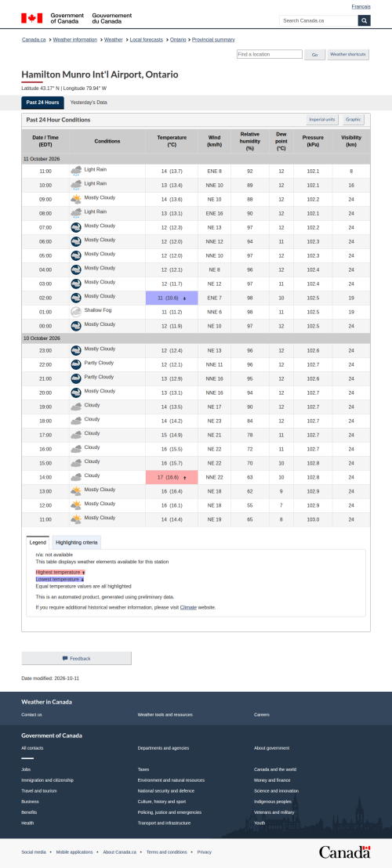
Task: Click the Partly Cloudy icon at 22:00
Action: coord(76,364)
